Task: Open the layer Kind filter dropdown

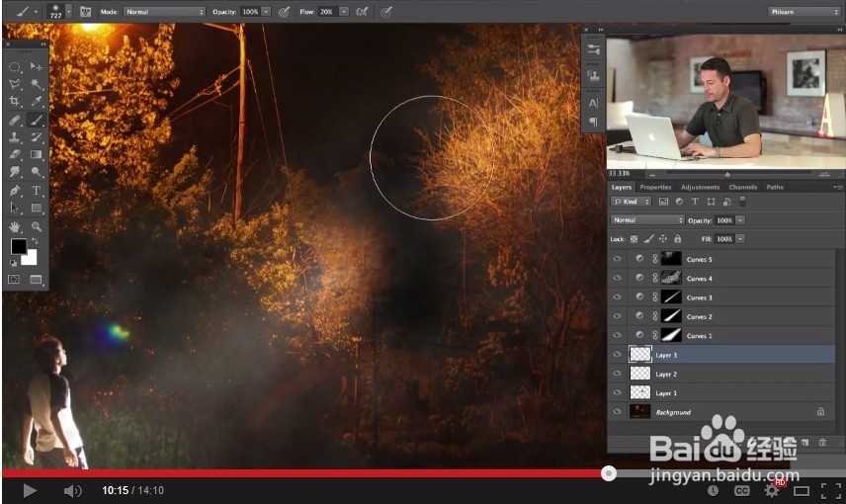Action: pos(632,202)
